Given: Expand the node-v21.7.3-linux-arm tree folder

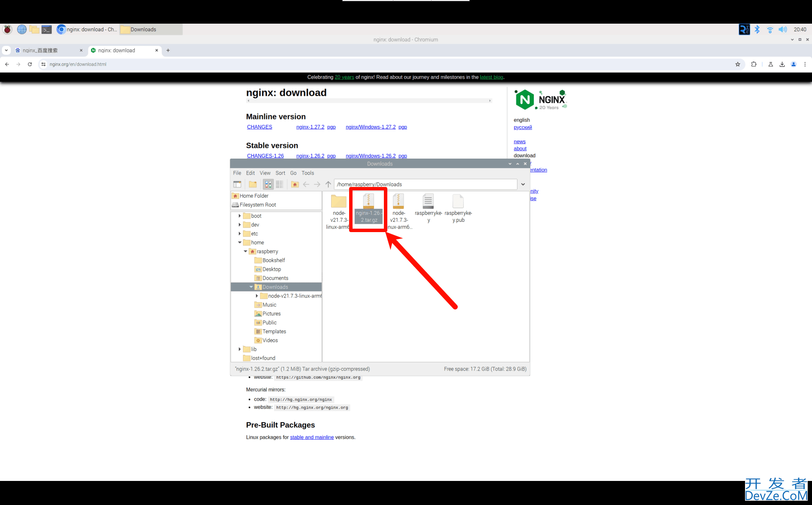Looking at the screenshot, I should coord(257,296).
